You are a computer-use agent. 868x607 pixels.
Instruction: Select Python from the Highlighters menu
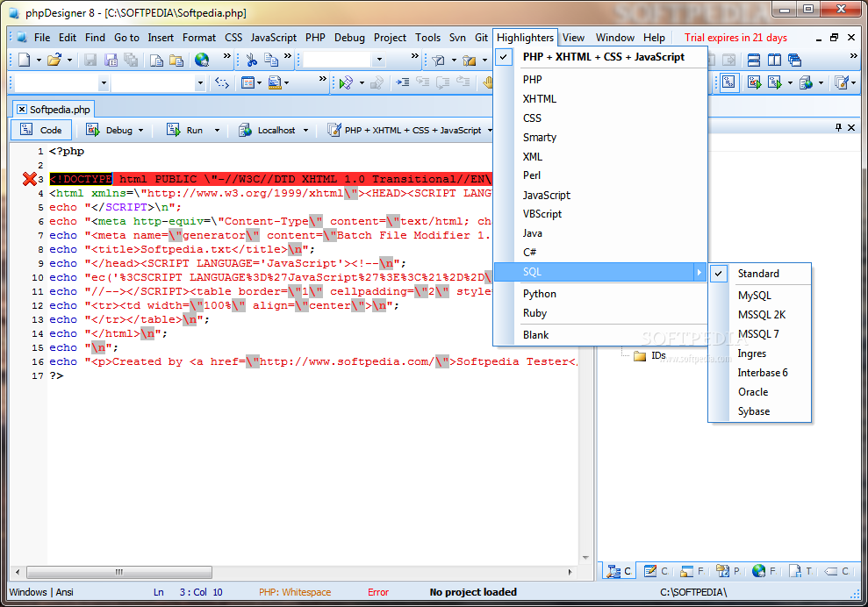point(600,294)
